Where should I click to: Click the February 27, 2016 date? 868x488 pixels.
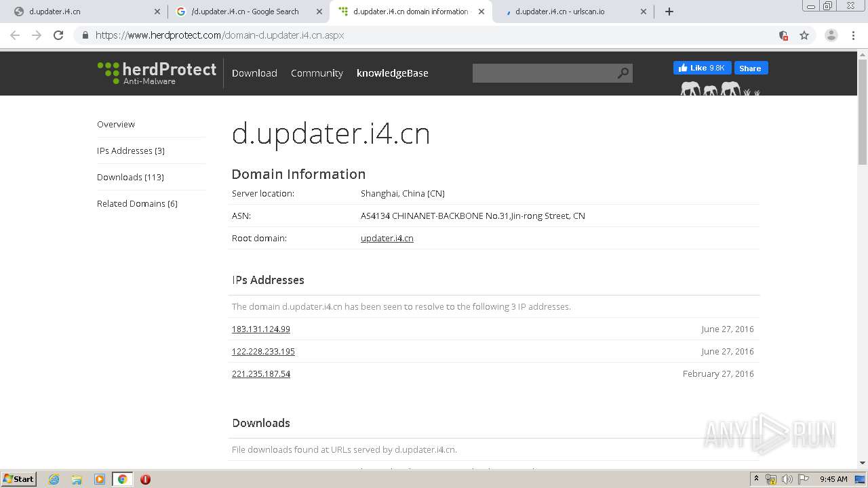click(718, 373)
